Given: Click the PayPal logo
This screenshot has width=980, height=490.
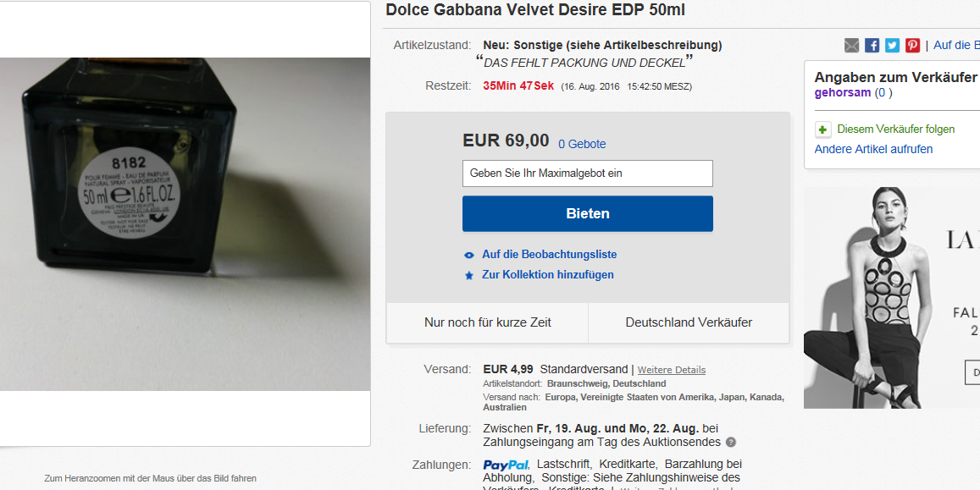Looking at the screenshot, I should click(x=506, y=465).
